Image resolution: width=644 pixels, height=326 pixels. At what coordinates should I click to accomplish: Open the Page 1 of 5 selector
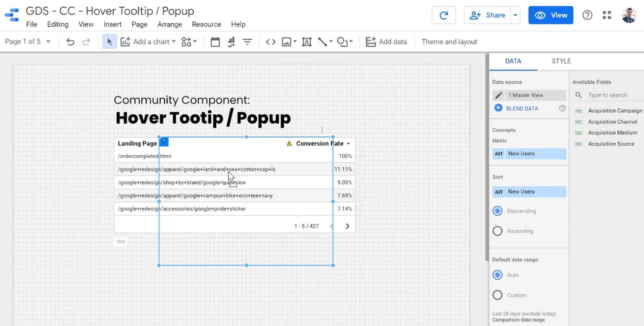[x=27, y=42]
